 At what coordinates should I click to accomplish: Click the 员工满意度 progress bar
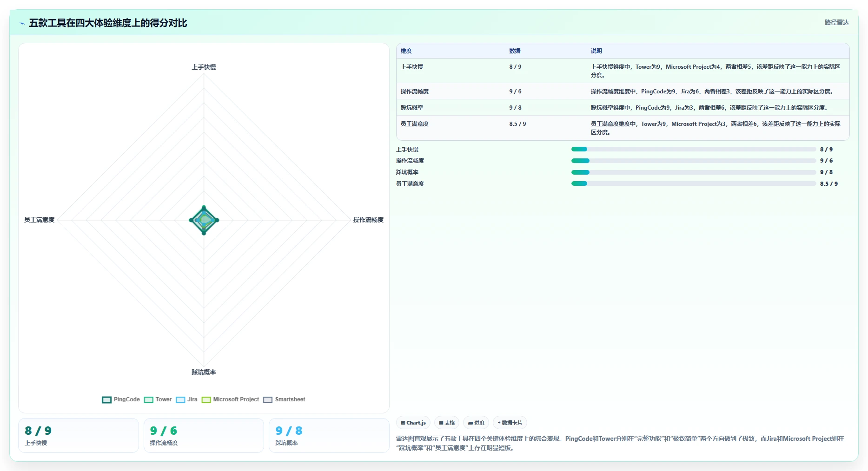click(x=694, y=183)
